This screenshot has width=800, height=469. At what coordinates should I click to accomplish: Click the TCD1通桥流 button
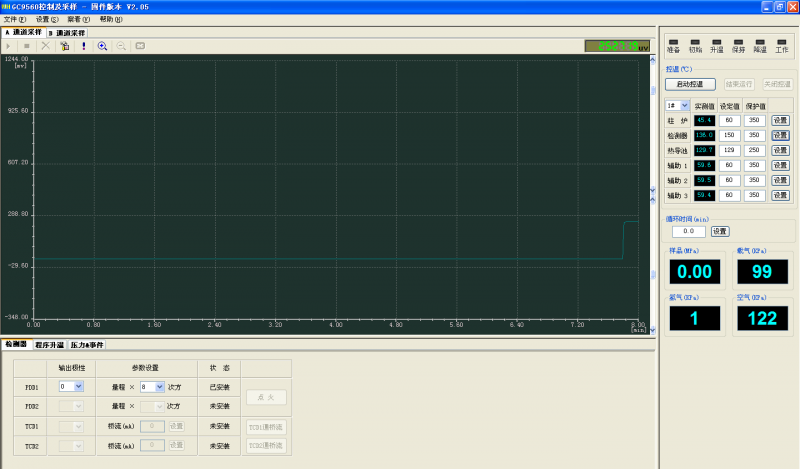coord(266,427)
